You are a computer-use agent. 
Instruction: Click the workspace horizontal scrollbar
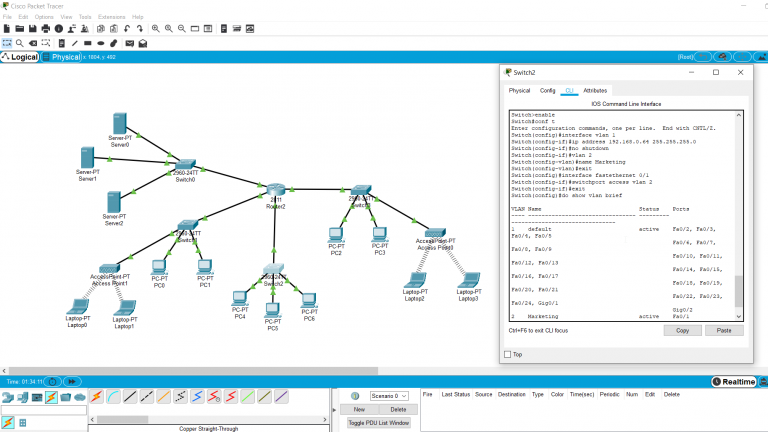point(193,371)
